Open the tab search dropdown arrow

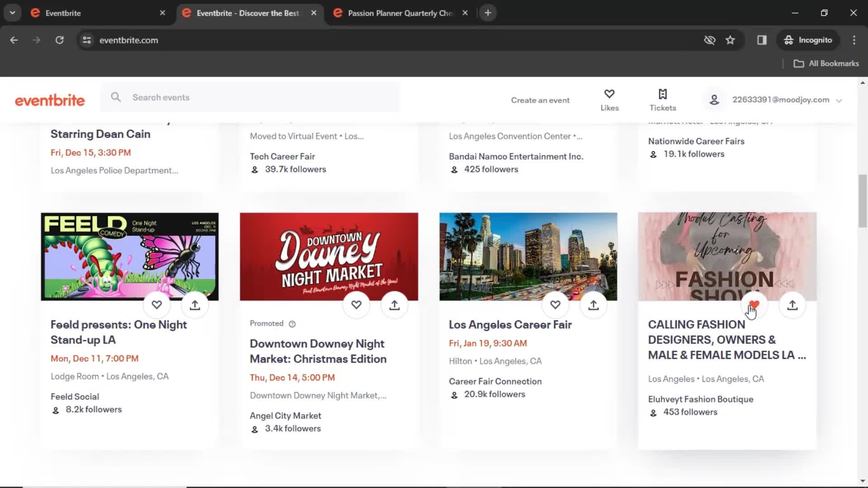click(12, 13)
